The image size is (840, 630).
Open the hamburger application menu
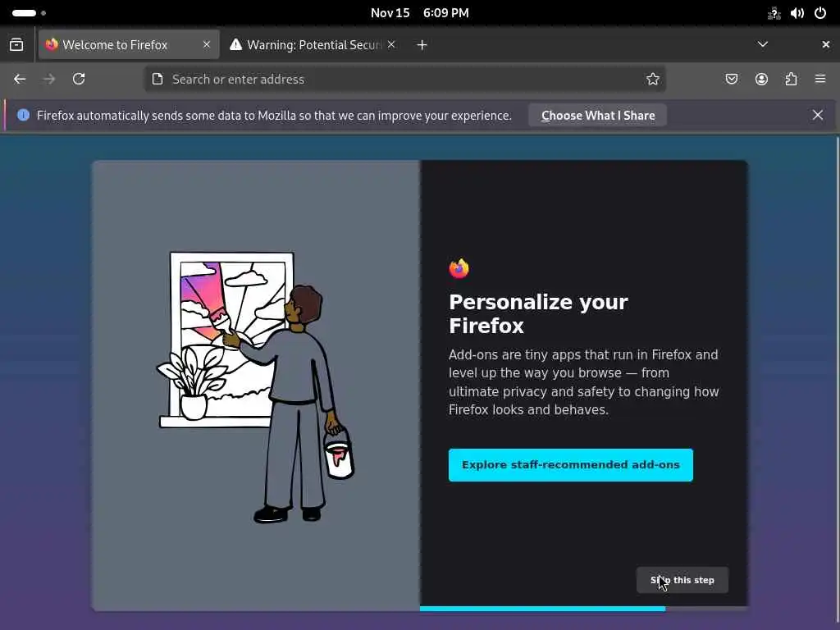pyautogui.click(x=820, y=80)
